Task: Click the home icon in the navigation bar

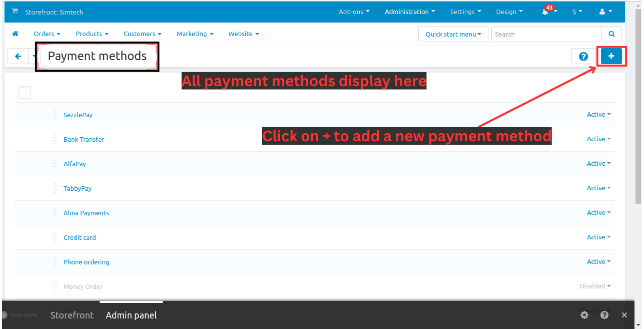Action: 15,34
